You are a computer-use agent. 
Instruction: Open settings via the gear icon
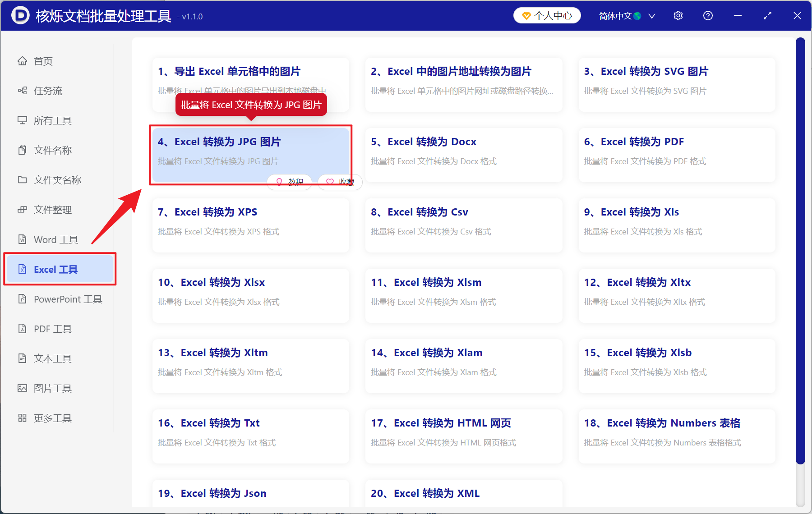(x=678, y=16)
